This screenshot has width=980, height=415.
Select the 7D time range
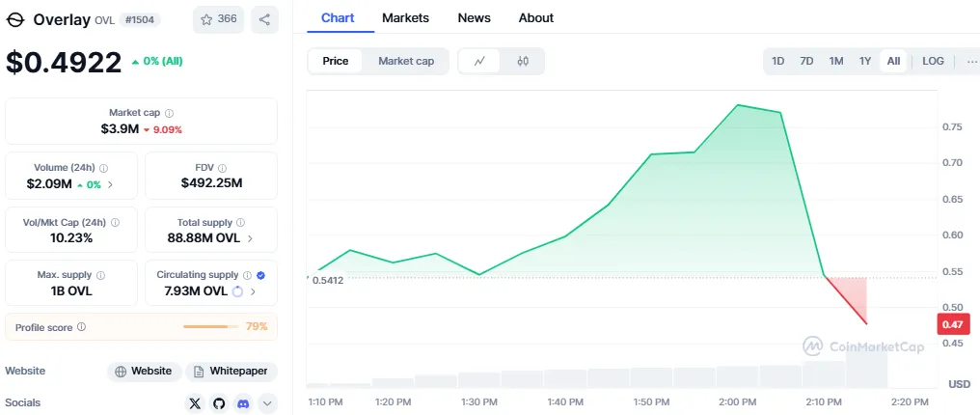tap(806, 61)
